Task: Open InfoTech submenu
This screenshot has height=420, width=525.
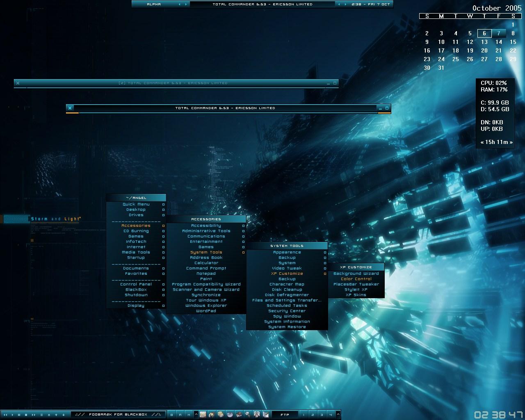Action: pyautogui.click(x=136, y=242)
